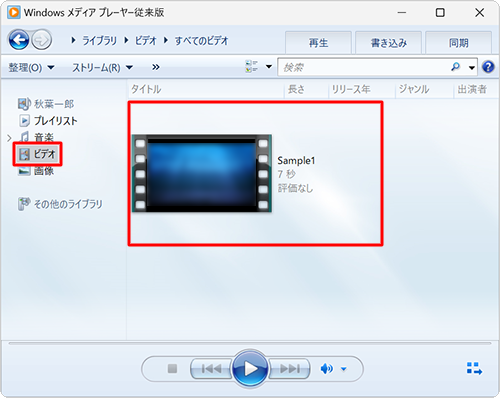Open プレイリスト in navigation pane

click(49, 121)
